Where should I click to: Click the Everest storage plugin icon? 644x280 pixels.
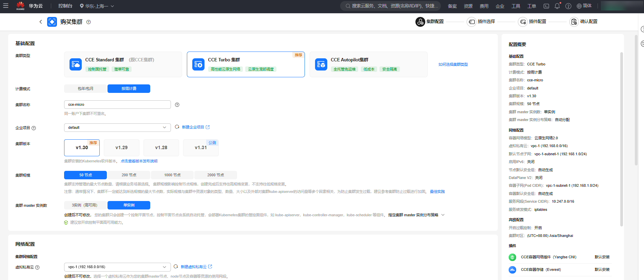[x=512, y=270]
